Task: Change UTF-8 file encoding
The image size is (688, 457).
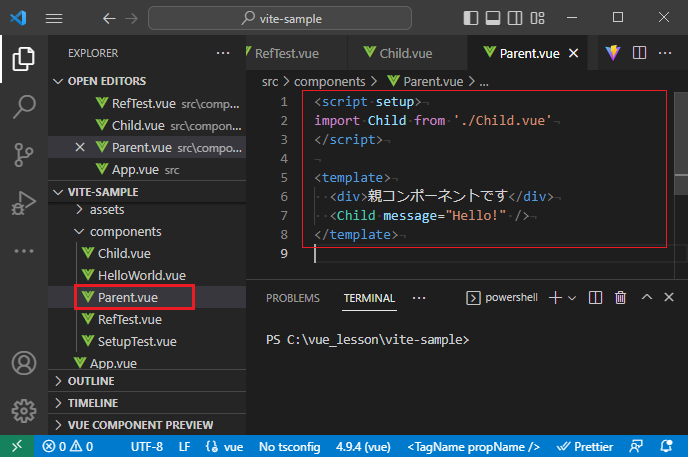Action: coord(147,446)
